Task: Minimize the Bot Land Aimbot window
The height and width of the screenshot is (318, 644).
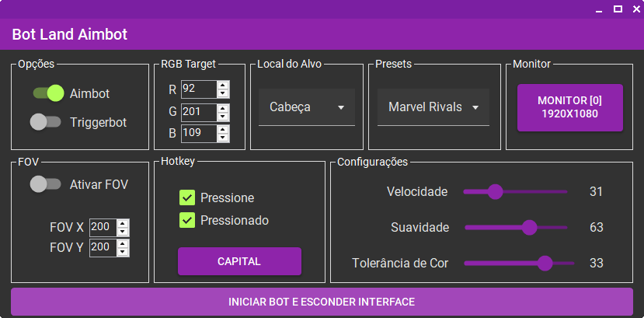Action: (x=600, y=9)
